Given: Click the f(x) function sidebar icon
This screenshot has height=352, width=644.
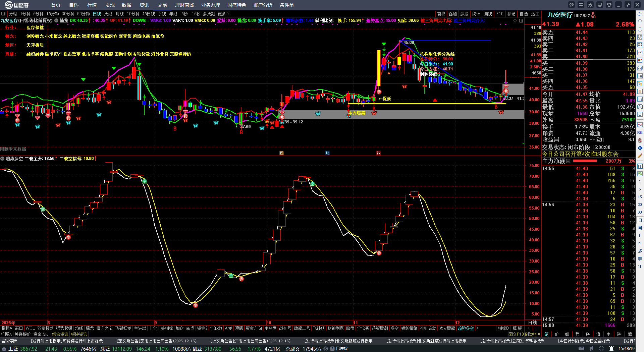Looking at the screenshot, I should 640,107.
